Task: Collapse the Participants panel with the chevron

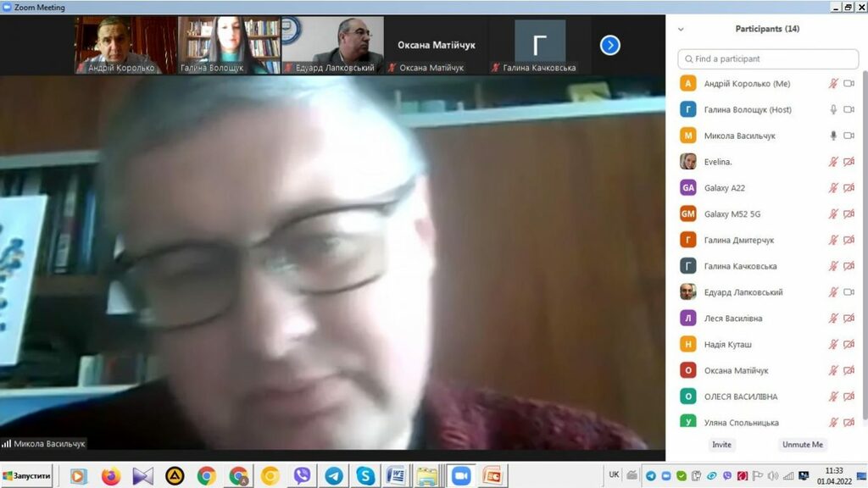Action: [681, 29]
